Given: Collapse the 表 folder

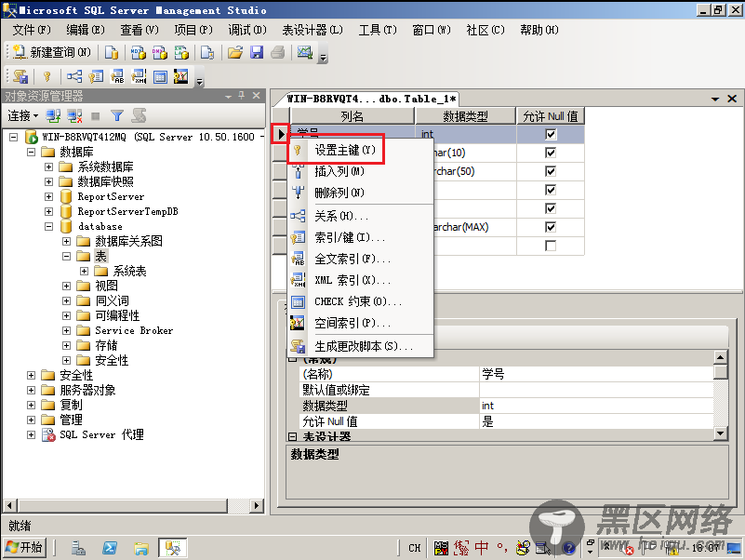Looking at the screenshot, I should click(x=67, y=256).
